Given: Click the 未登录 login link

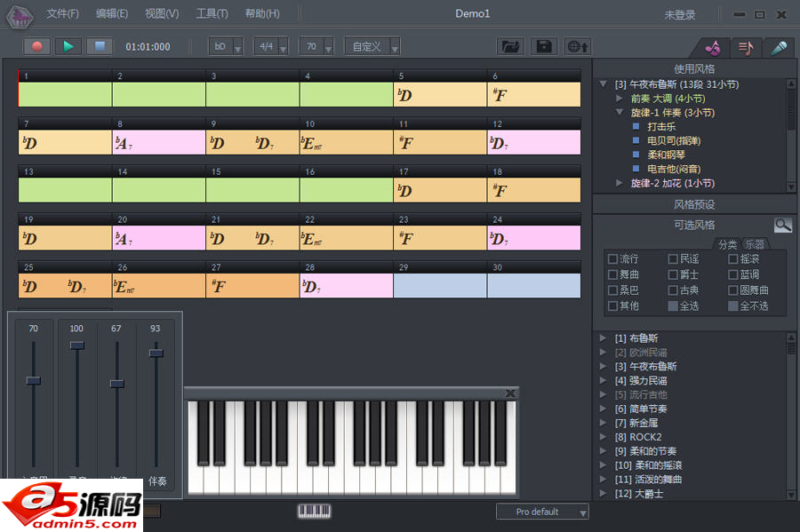Looking at the screenshot, I should 680,15.
